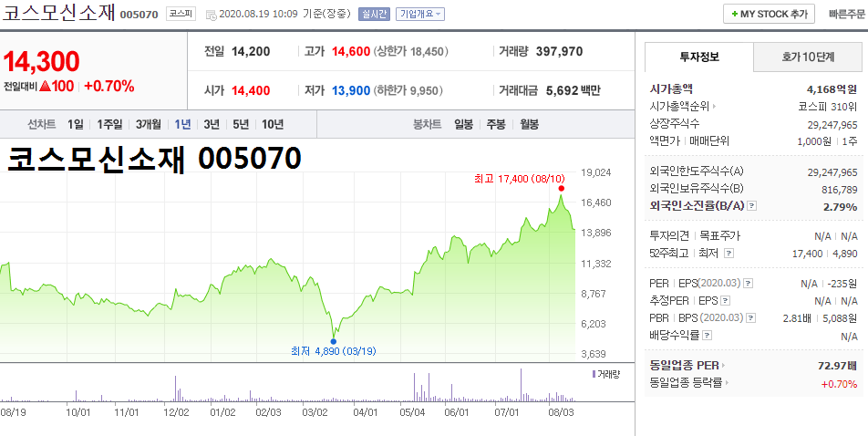Viewport: 868px width, 436px height.
Task: Click the 거래대금 value 5,692 백만
Action: tap(573, 91)
